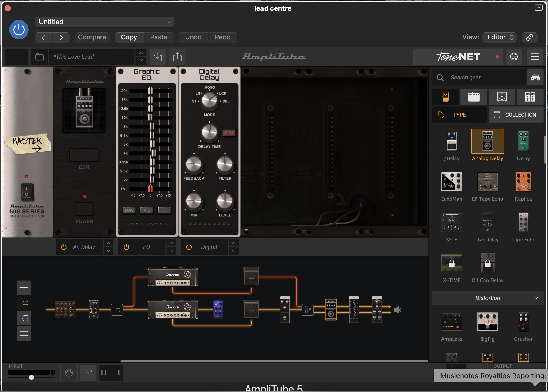Select the amp gear category

click(474, 97)
